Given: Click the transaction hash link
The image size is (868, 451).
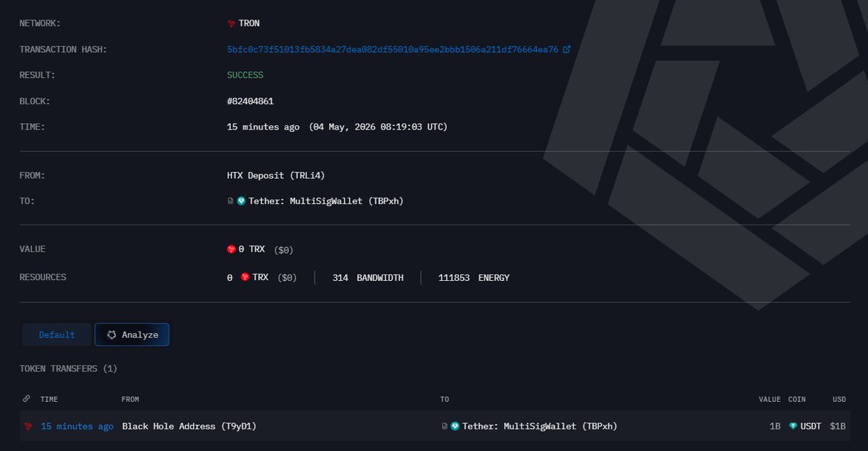Looking at the screenshot, I should pyautogui.click(x=393, y=49).
